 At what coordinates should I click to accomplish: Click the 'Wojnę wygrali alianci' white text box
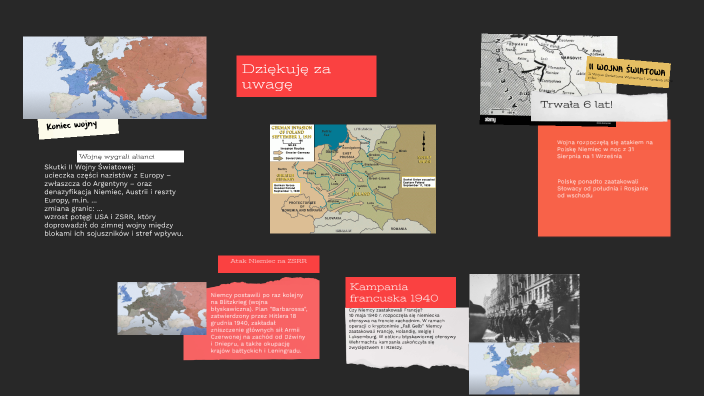click(x=130, y=156)
